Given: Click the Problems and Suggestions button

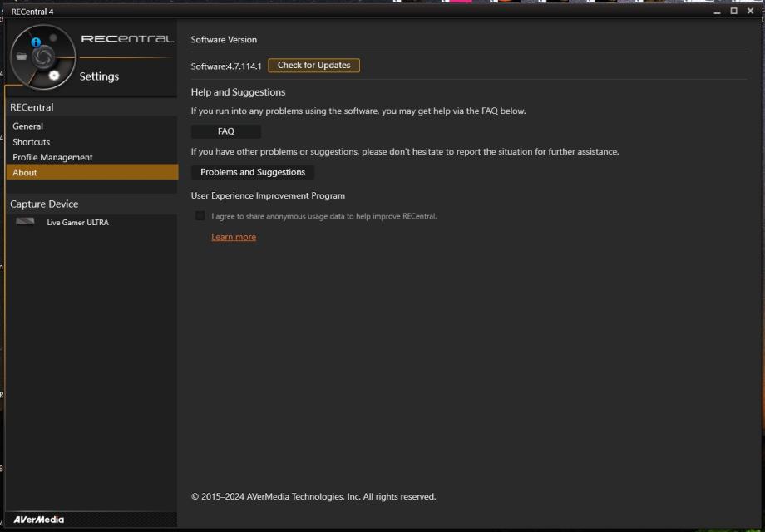Looking at the screenshot, I should pos(253,172).
